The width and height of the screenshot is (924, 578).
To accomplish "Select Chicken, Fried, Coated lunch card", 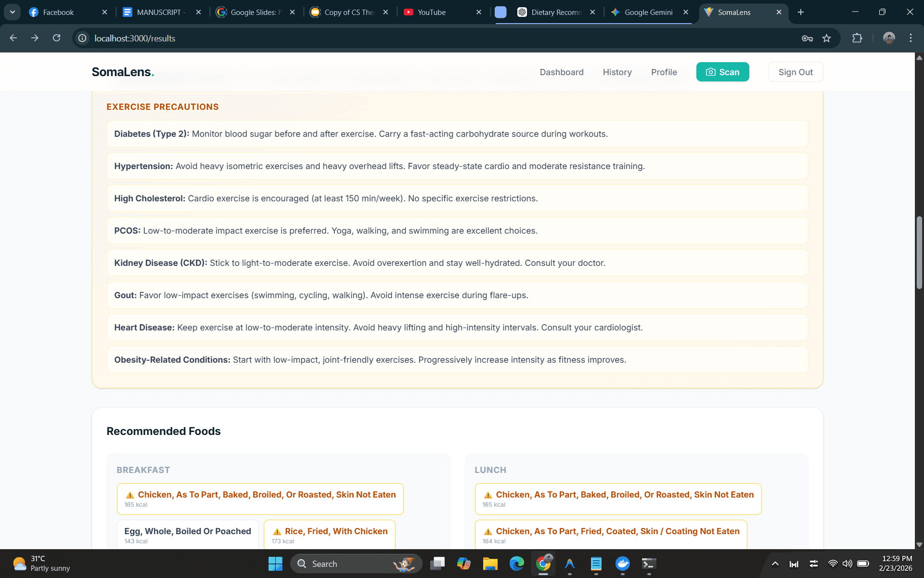I will pyautogui.click(x=611, y=535).
